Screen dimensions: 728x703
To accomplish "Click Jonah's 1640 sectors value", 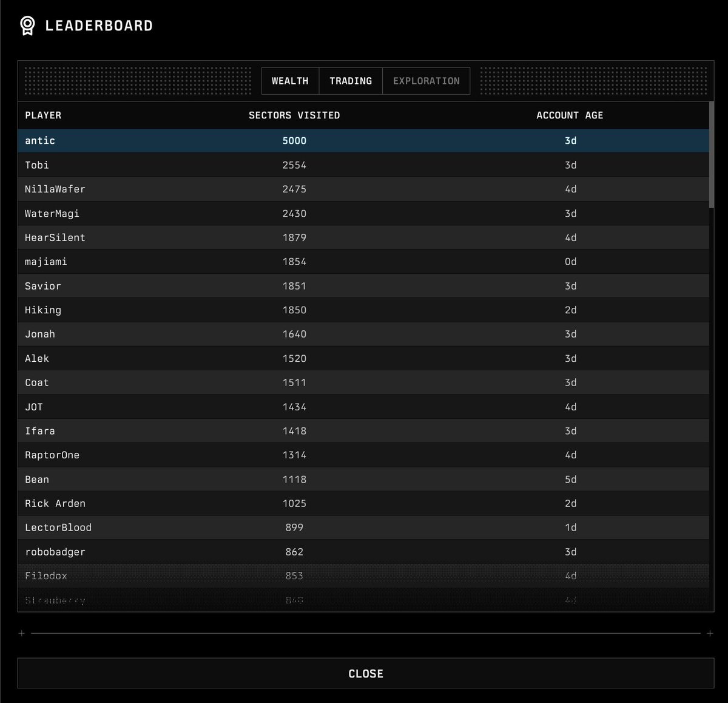I will tap(294, 334).
